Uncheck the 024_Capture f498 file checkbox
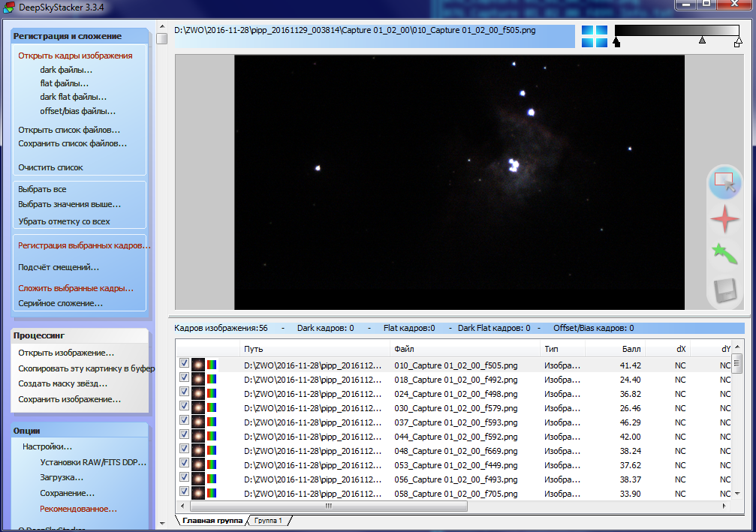 click(184, 391)
